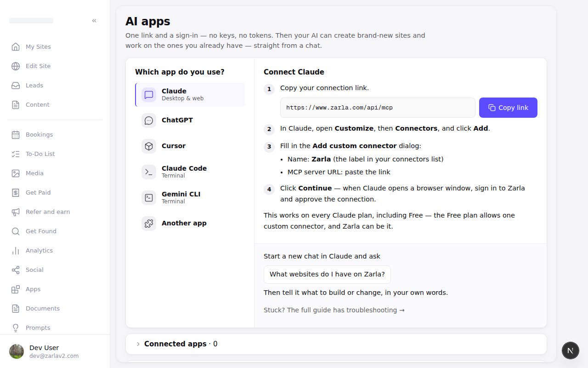Open Apps in the sidebar
Image resolution: width=588 pixels, height=368 pixels.
pos(55,289)
